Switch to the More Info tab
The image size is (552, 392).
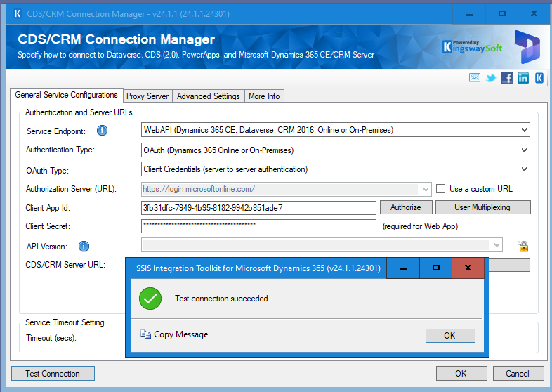264,96
